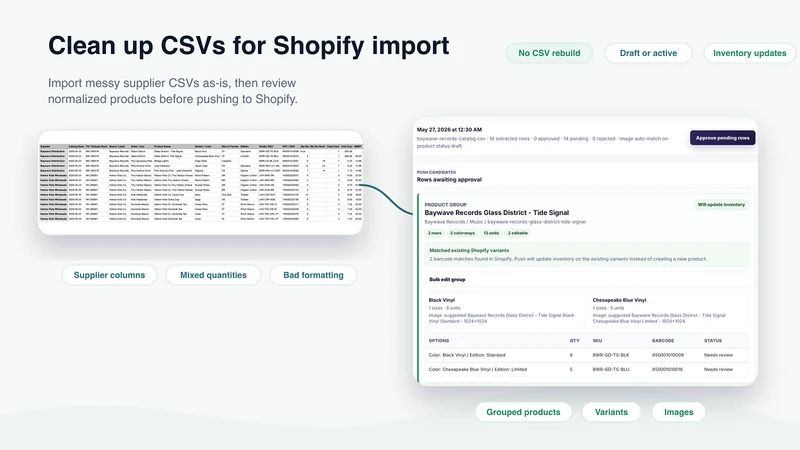Screen dimensions: 800x450
Task: Click the SKU BWR-GD-TS-BLK cell
Action: click(611, 355)
